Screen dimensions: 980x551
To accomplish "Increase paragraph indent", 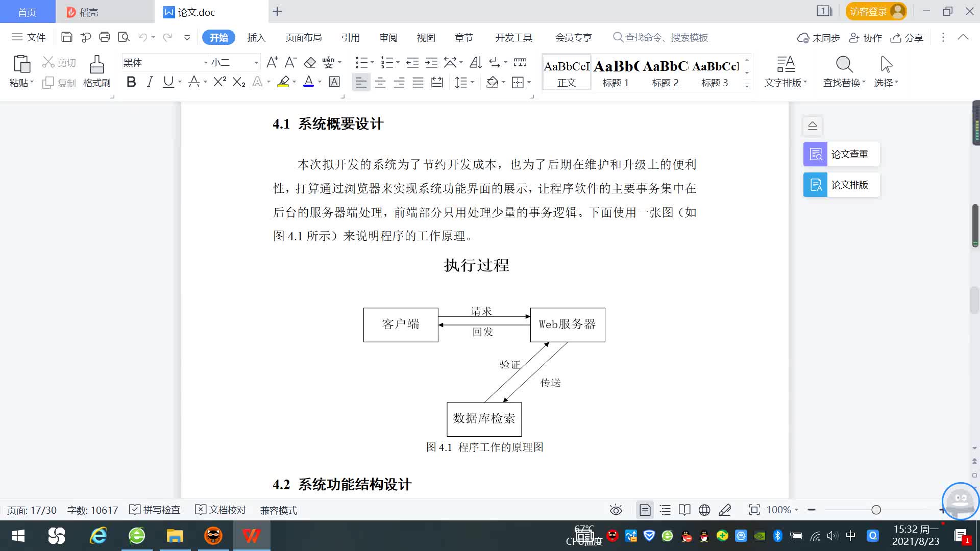I will (x=431, y=62).
